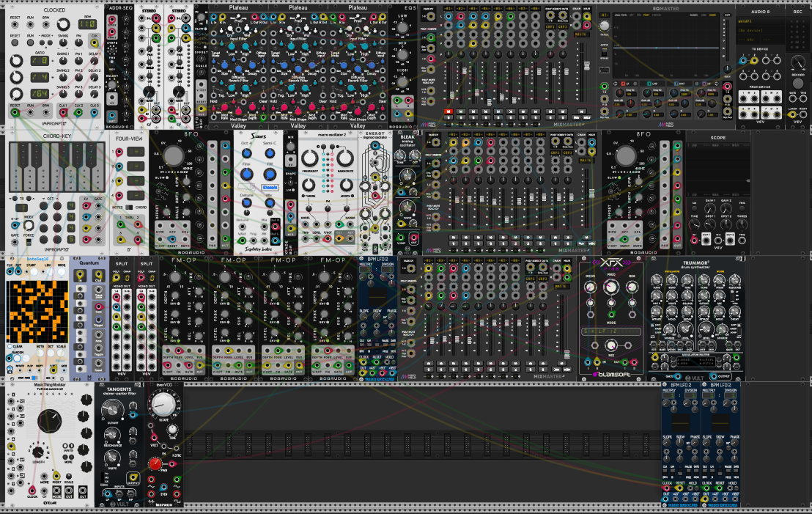
Task: Click the CLOCKED ratio display showing /64
Action: point(40,94)
